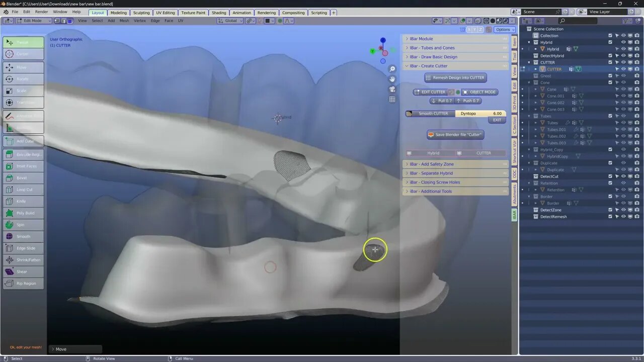644x362 pixels.
Task: Open the viewport Options dropdown
Action: point(504,30)
